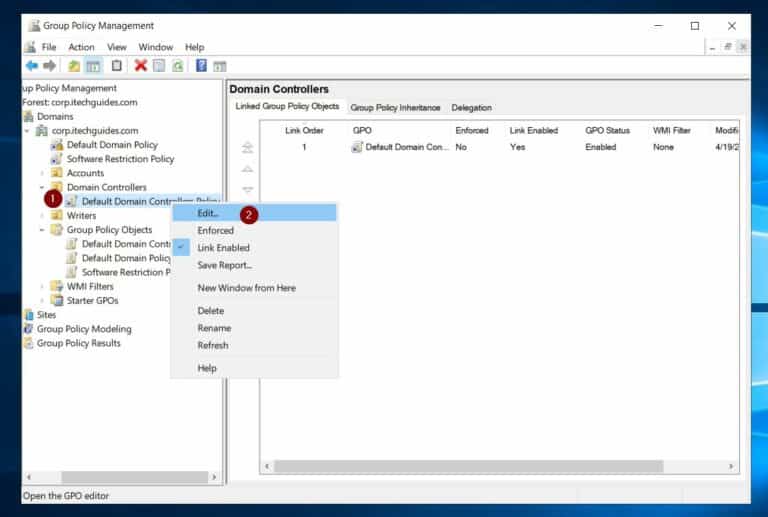The height and width of the screenshot is (517, 768).
Task: Click the Group Policy Modeling icon
Action: click(29, 329)
